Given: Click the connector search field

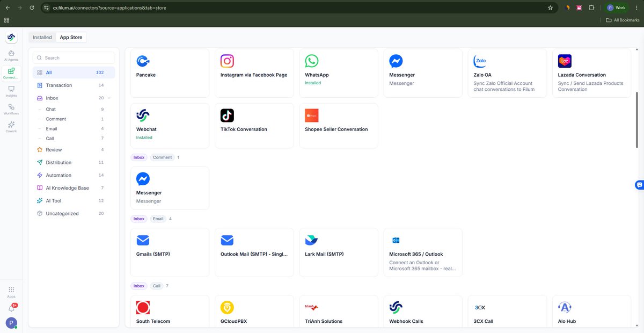Looking at the screenshot, I should tap(74, 58).
